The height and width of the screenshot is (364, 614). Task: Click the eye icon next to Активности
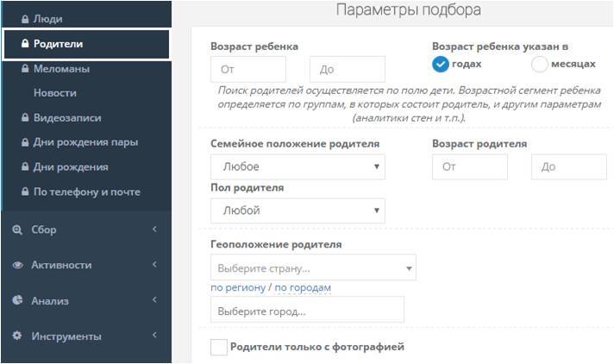click(x=17, y=265)
